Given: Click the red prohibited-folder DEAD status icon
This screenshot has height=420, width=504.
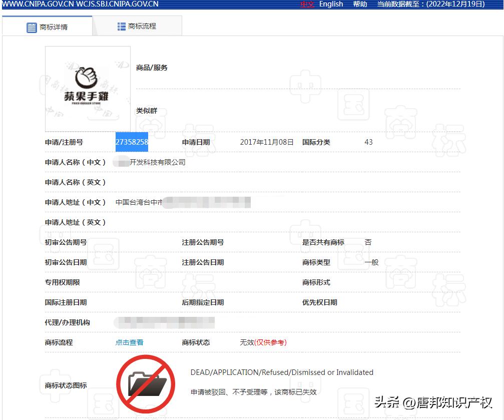Looking at the screenshot, I should pyautogui.click(x=146, y=383).
